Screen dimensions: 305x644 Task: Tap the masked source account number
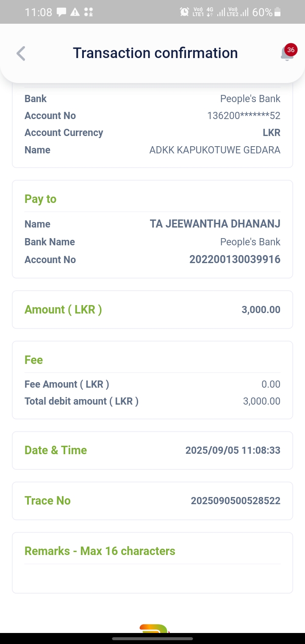244,116
